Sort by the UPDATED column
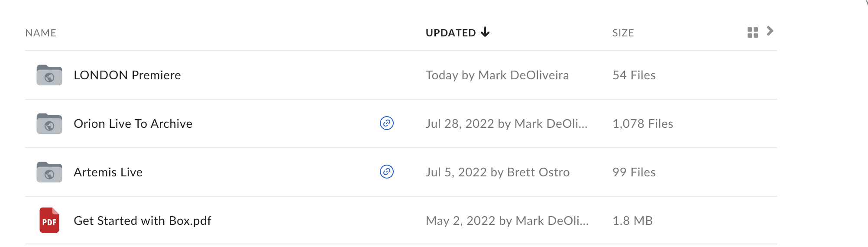Image resolution: width=868 pixels, height=247 pixels. click(x=451, y=33)
